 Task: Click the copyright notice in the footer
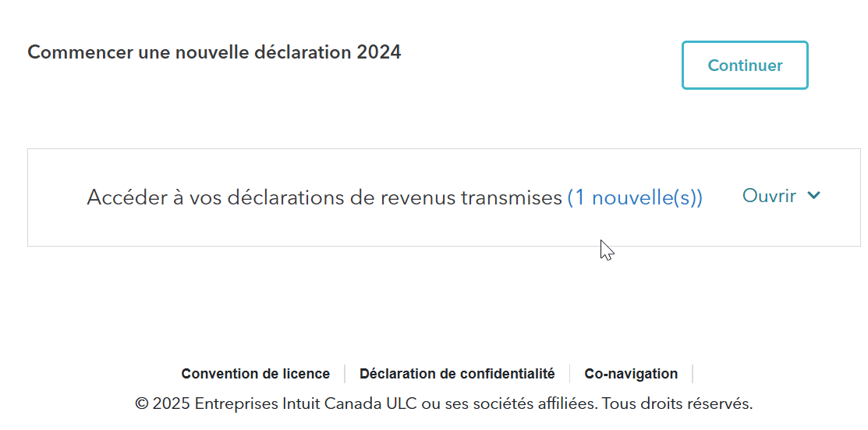click(x=443, y=403)
